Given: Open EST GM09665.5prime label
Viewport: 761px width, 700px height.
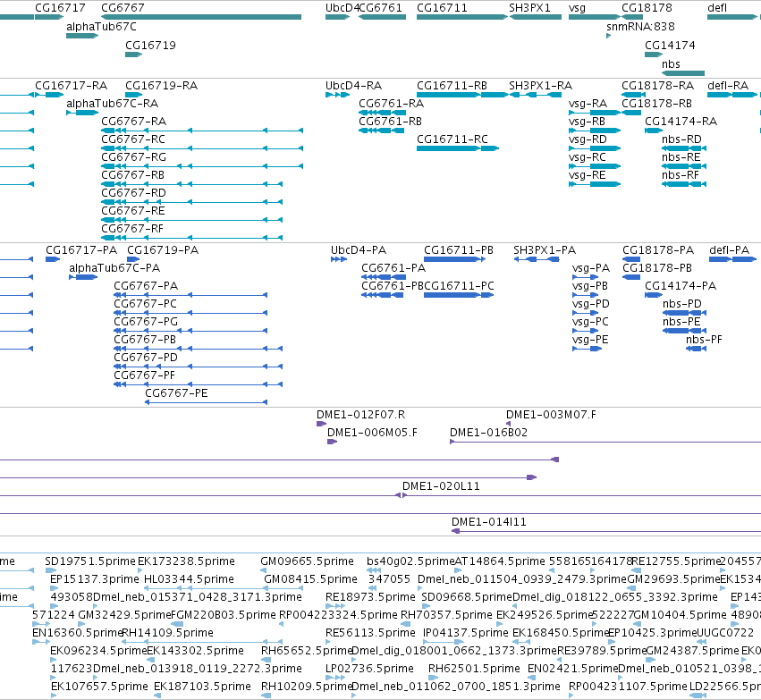Looking at the screenshot, I should tap(308, 561).
